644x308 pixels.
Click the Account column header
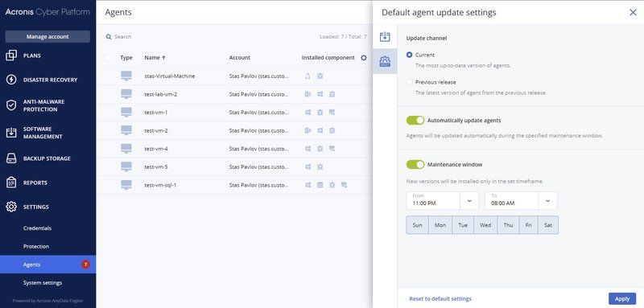239,58
